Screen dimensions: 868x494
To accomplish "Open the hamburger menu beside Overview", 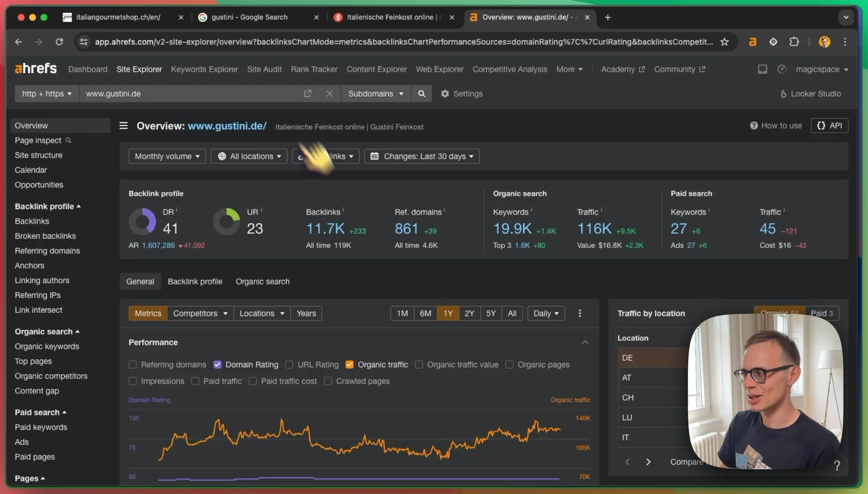I will [x=123, y=126].
